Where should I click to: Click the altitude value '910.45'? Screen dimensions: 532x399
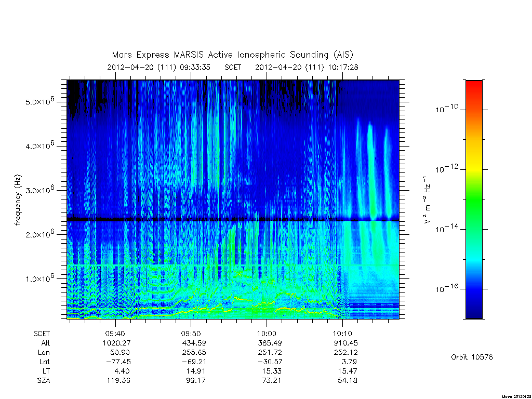tap(345, 343)
